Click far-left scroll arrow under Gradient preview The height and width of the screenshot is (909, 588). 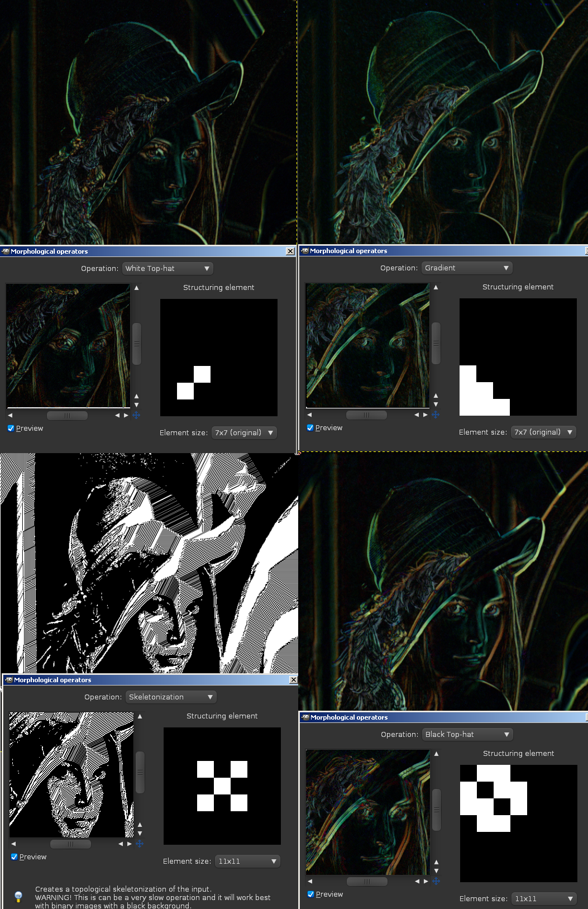pyautogui.click(x=309, y=415)
